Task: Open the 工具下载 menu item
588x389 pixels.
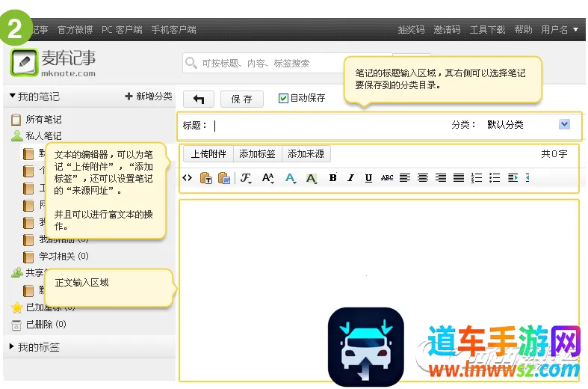Action: click(x=487, y=30)
